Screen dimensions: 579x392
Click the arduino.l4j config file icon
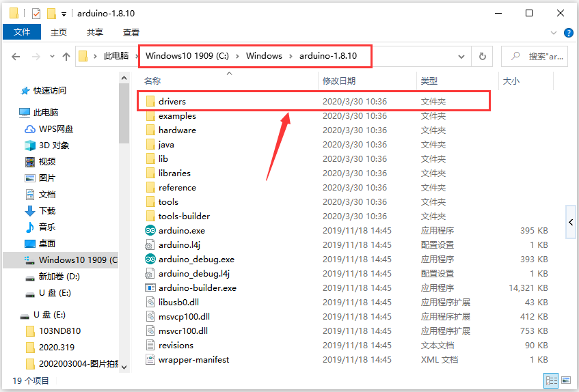pyautogui.click(x=150, y=245)
